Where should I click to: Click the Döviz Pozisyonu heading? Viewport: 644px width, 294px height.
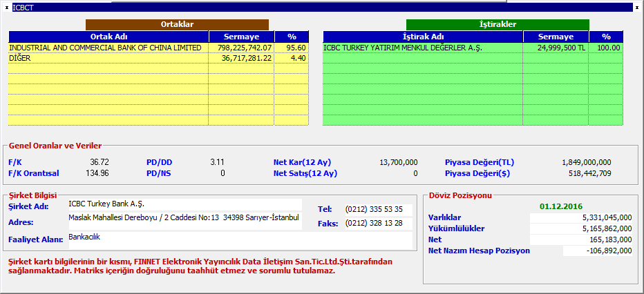tap(460, 195)
